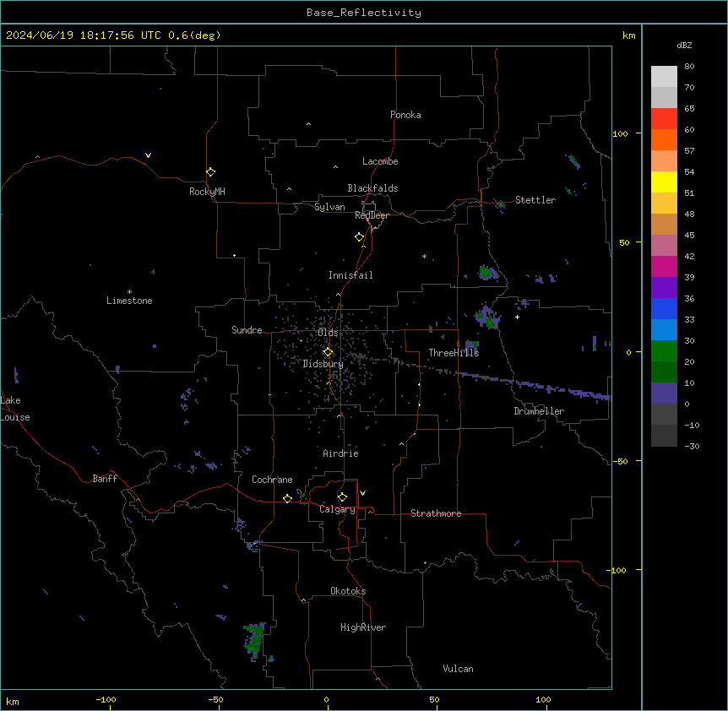Click the yellow diamond marker near RockyMH
This screenshot has height=711, width=728.
point(210,172)
